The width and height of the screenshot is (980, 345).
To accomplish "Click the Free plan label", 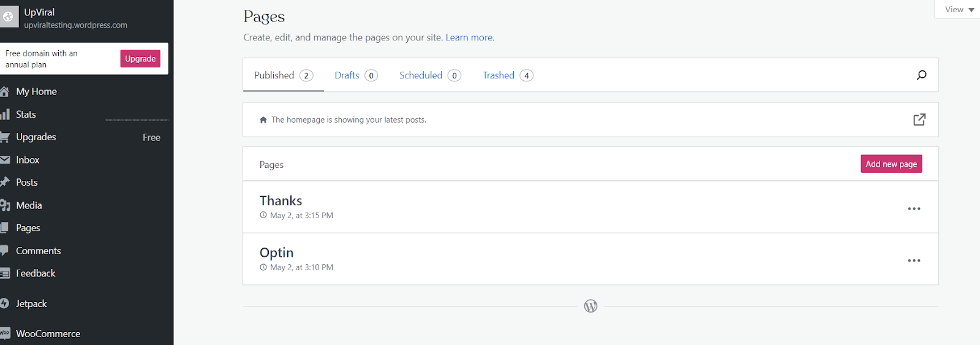I will click(151, 138).
